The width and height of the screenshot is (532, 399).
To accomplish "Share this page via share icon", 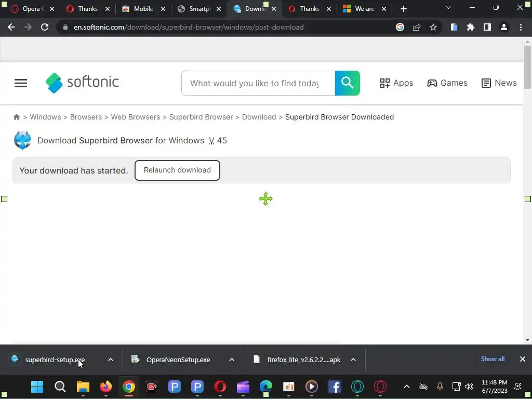I will click(x=417, y=27).
